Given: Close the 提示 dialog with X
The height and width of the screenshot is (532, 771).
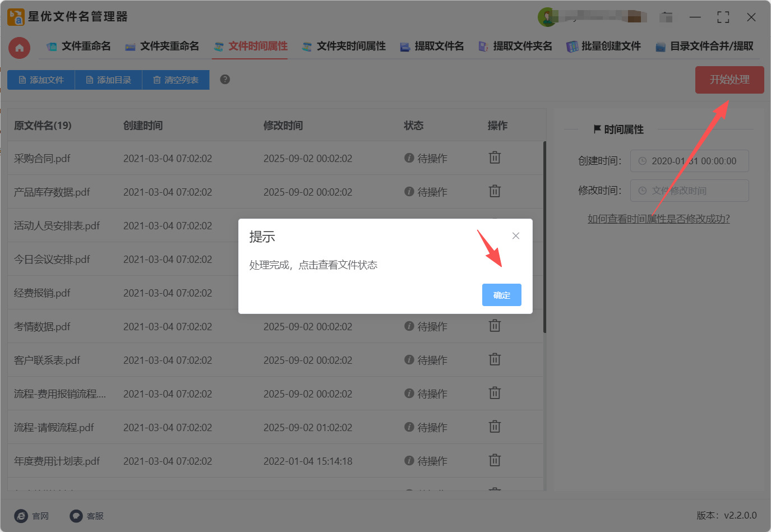Looking at the screenshot, I should coord(515,236).
